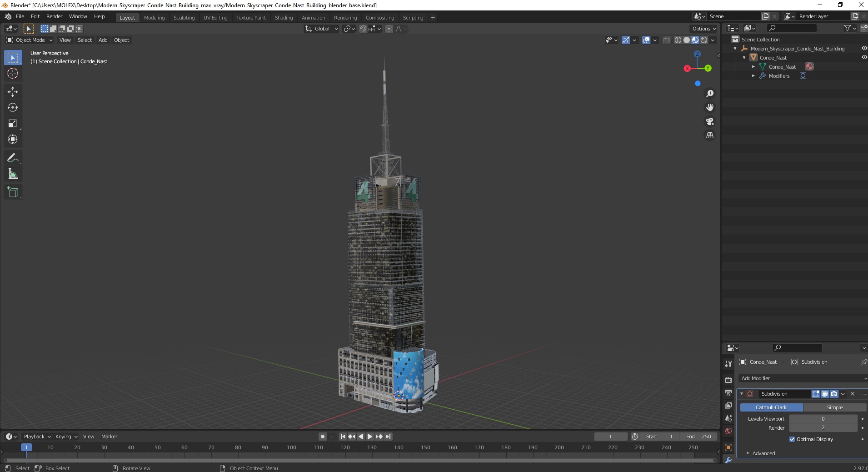Click the Blender logo menu icon
Image resolution: width=868 pixels, height=472 pixels.
pyautogui.click(x=8, y=16)
